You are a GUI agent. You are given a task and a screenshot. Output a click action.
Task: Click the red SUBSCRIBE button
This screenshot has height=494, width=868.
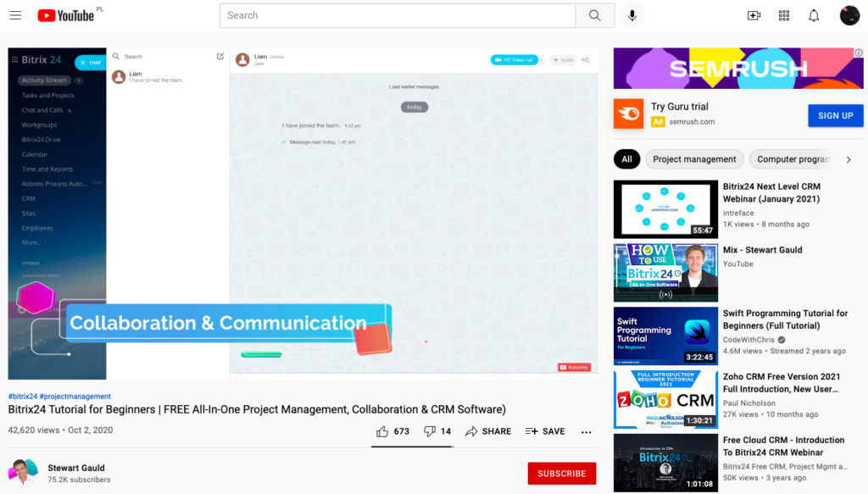coord(561,474)
